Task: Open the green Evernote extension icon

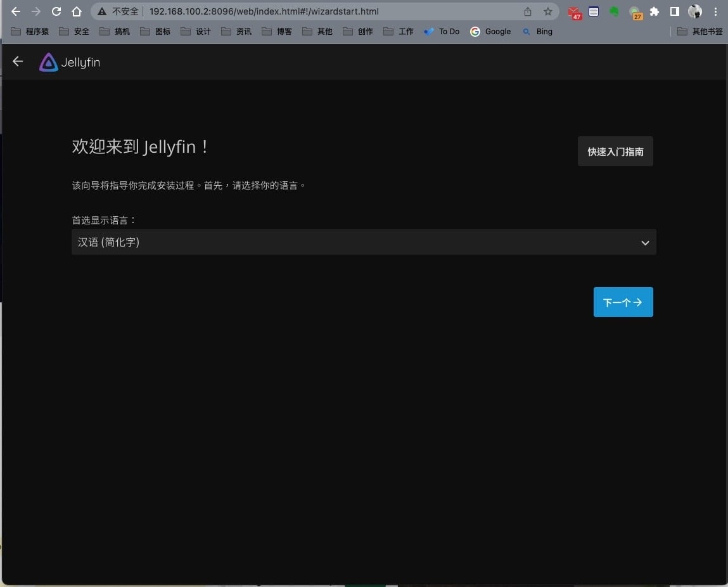Action: [x=614, y=11]
